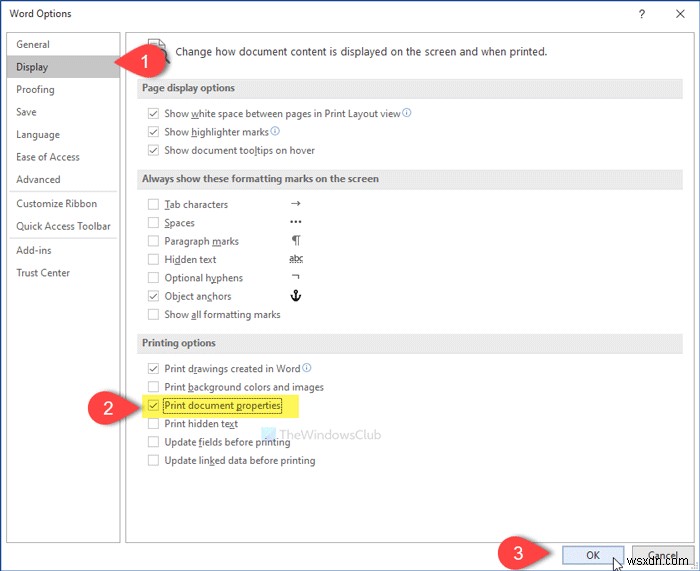Screen dimensions: 700x571
Task: Enable Optional hyphens checkbox
Action: click(153, 278)
